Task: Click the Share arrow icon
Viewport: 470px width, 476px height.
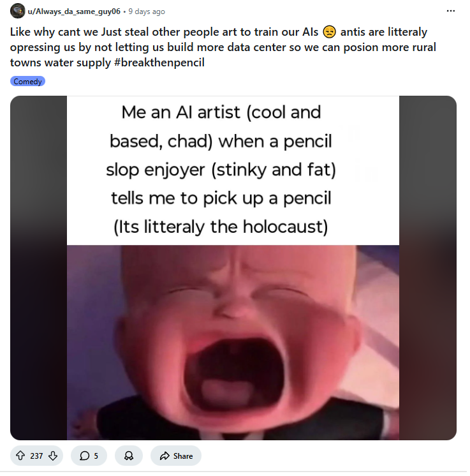Action: click(165, 456)
